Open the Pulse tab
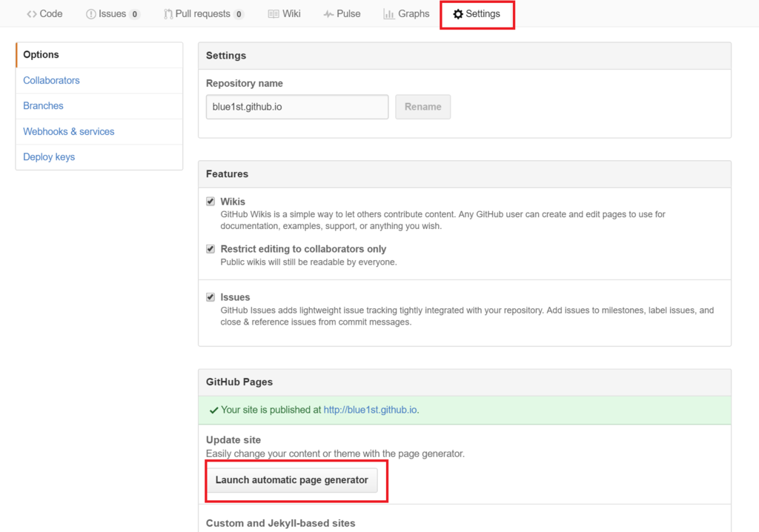The width and height of the screenshot is (759, 532). [x=342, y=14]
